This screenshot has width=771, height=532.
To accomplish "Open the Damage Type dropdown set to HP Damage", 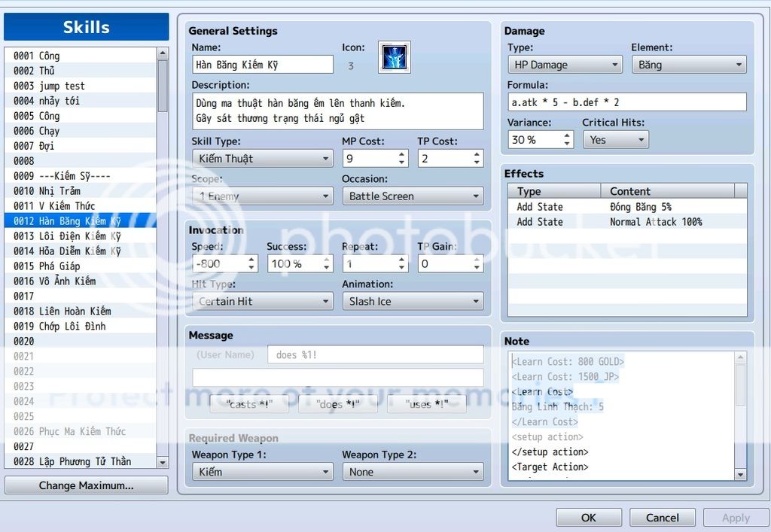I will [564, 64].
